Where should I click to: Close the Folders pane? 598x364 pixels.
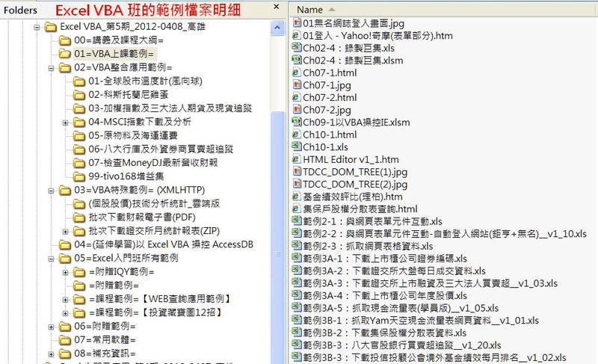click(x=277, y=7)
